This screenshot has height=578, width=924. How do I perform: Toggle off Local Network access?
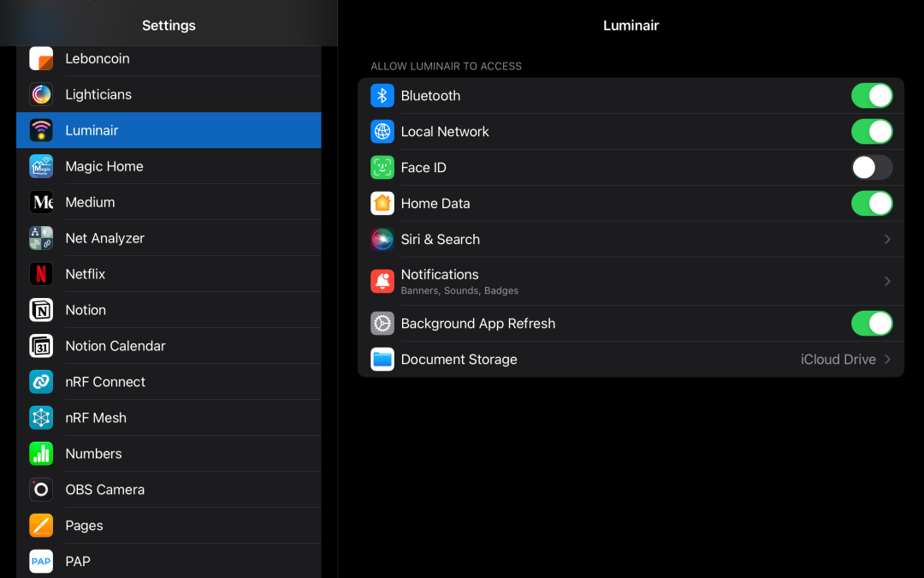click(871, 132)
